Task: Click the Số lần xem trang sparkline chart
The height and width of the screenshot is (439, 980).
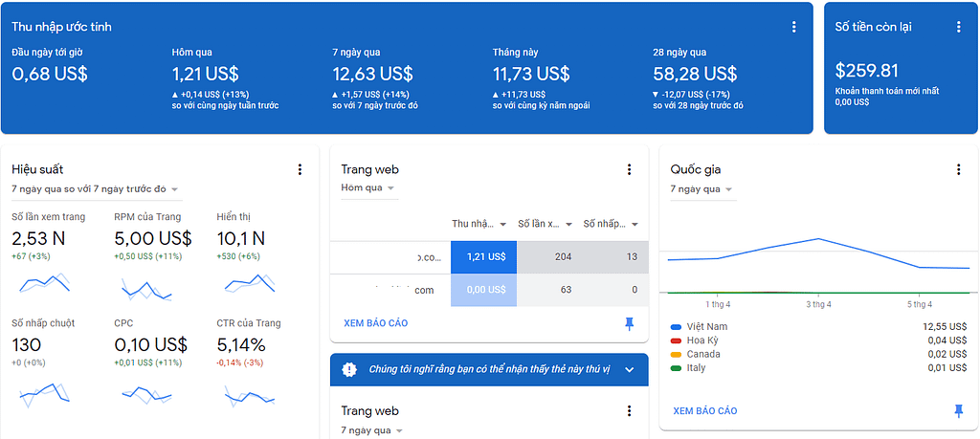Action: tap(44, 284)
